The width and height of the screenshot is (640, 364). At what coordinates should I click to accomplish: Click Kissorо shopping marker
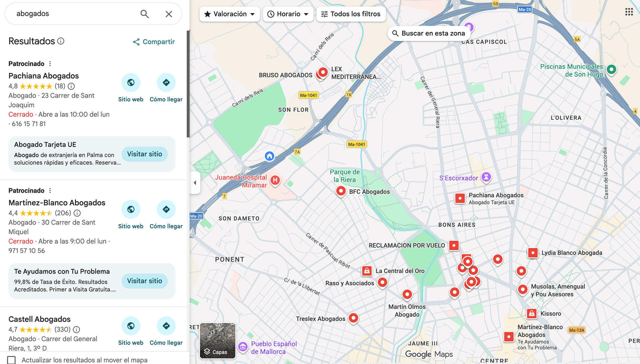532,314
